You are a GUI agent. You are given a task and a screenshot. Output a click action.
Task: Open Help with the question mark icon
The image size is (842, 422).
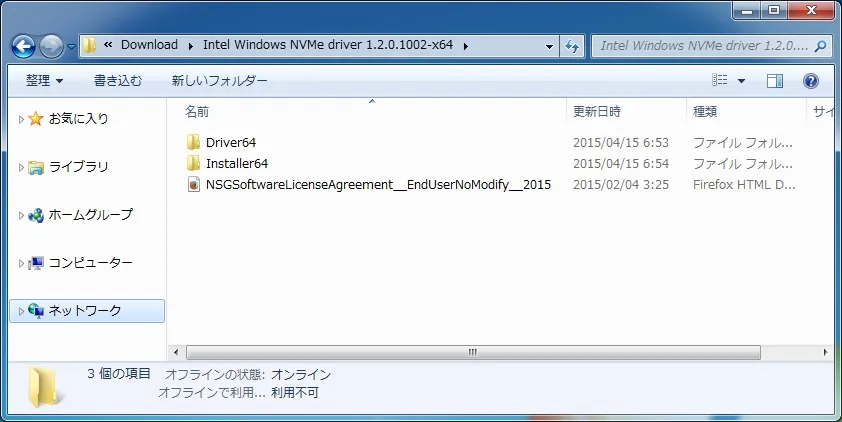tap(810, 81)
